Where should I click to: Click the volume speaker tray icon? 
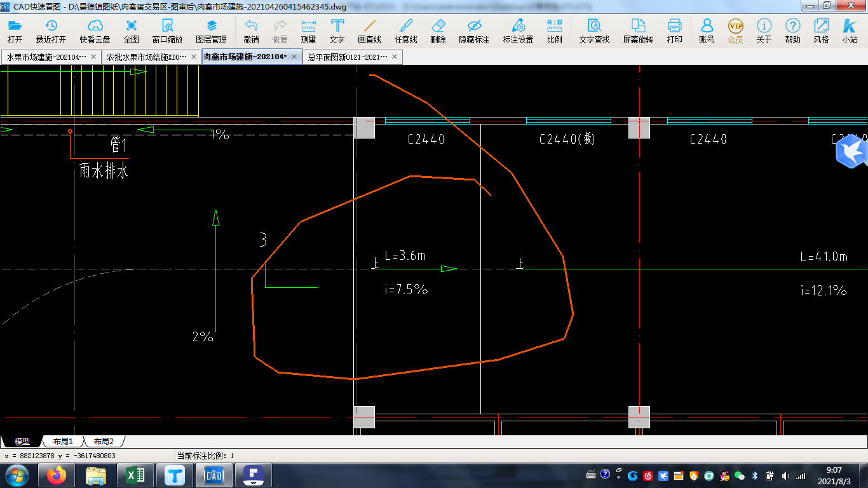pos(785,475)
